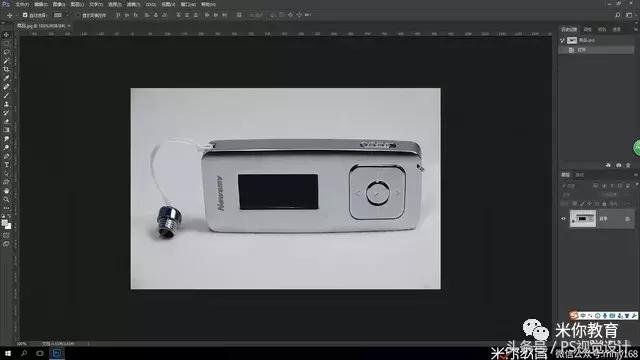
Task: Set history brush source on 商品.jpg snapshot
Action: tap(562, 40)
